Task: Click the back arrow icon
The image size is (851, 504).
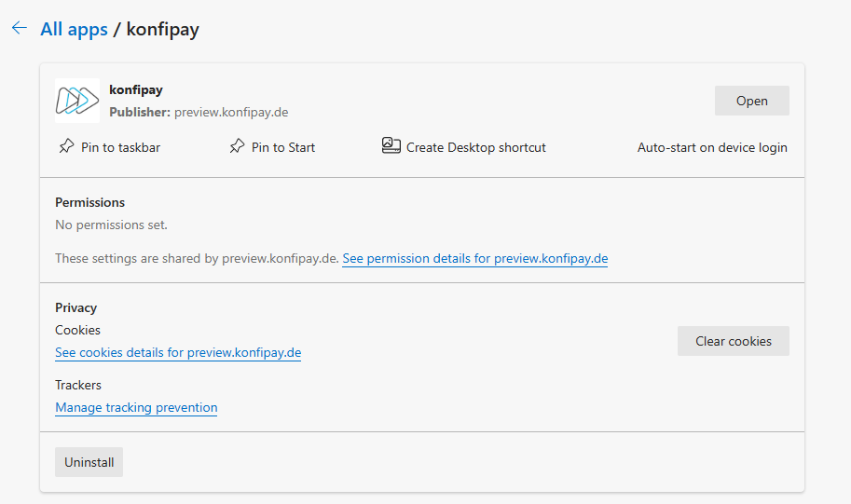Action: click(20, 29)
